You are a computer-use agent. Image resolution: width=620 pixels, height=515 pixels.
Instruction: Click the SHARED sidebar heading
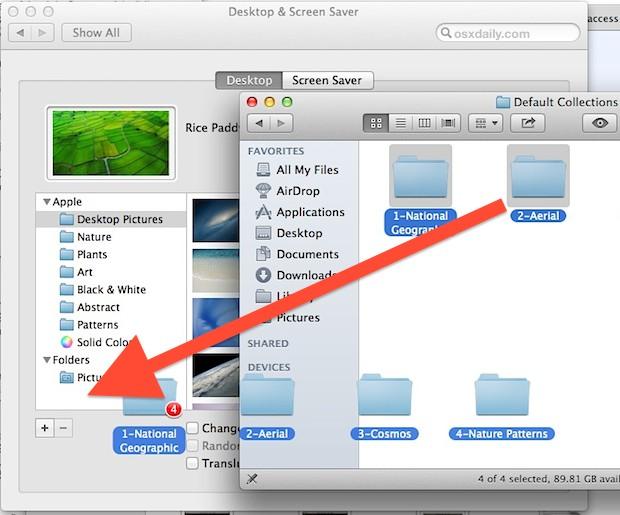point(268,343)
